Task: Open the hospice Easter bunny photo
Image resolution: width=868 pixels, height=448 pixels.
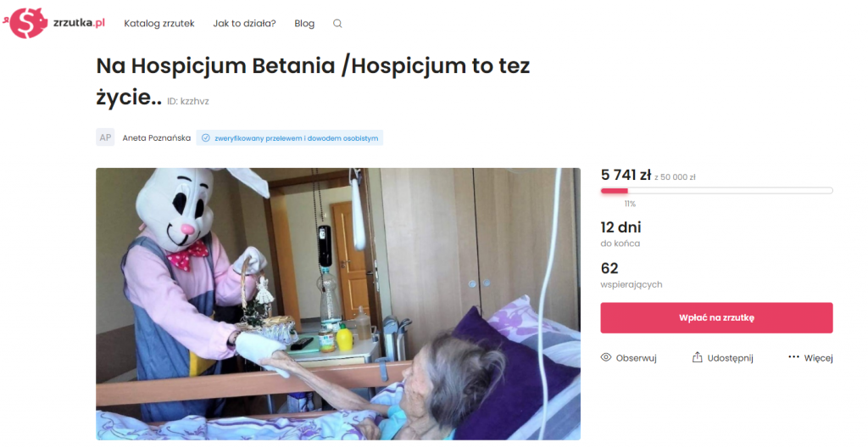Action: pos(337,304)
